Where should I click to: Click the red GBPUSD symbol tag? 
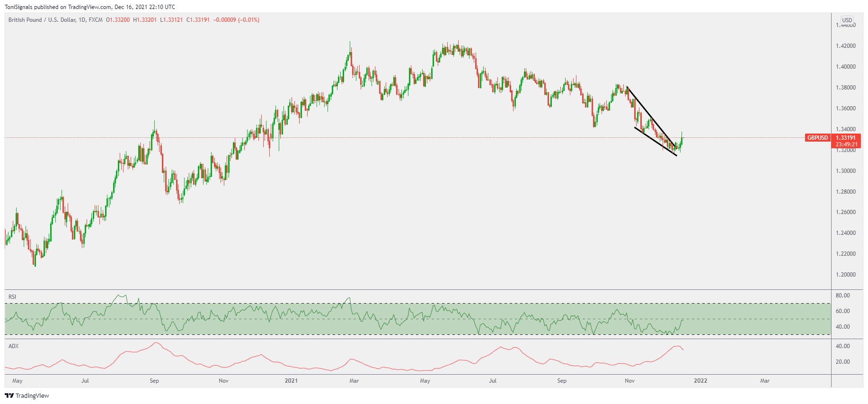(817, 138)
